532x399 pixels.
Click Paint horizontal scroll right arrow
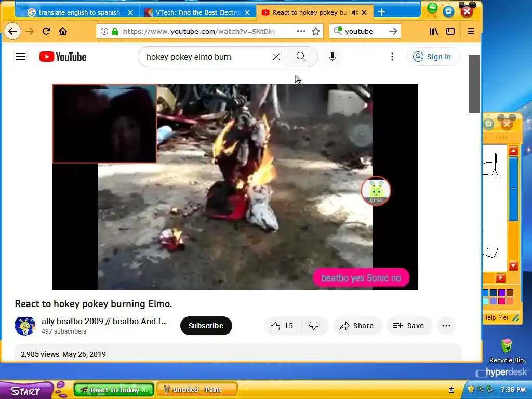tap(500, 278)
